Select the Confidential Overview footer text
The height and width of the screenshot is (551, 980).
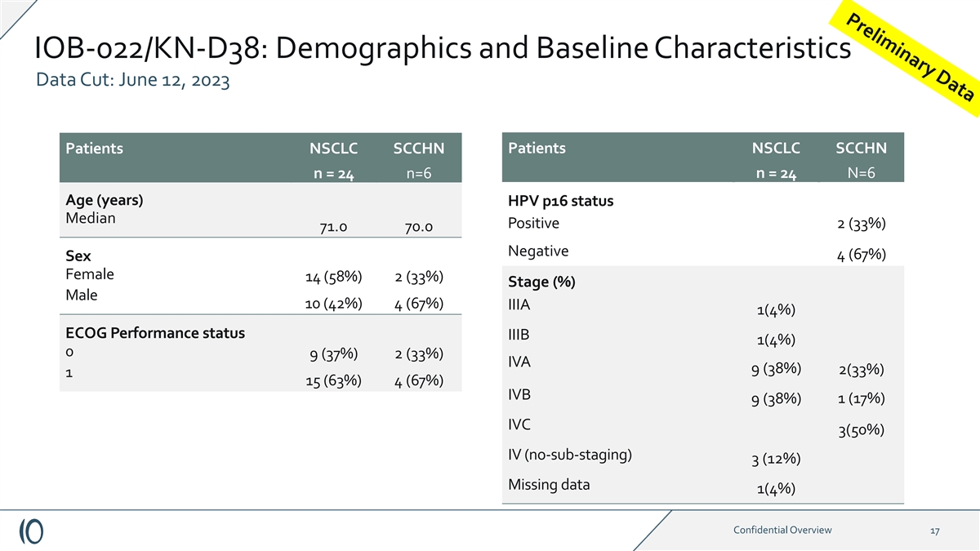coord(783,531)
